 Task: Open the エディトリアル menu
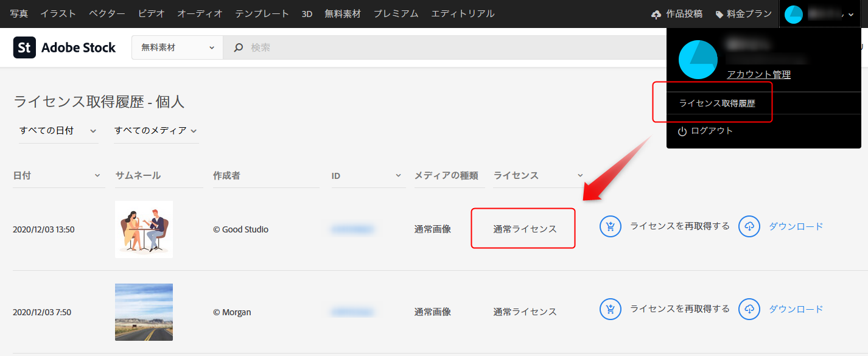(x=463, y=13)
